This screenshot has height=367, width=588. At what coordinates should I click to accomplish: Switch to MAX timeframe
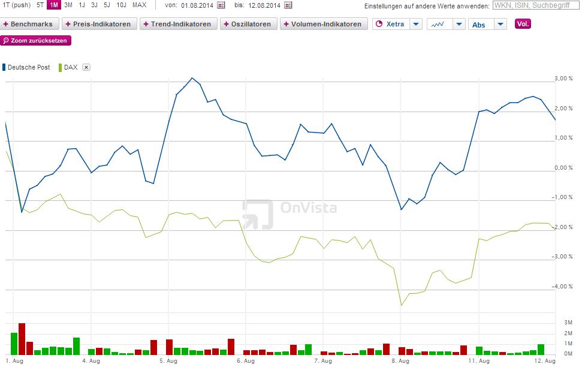tap(140, 5)
